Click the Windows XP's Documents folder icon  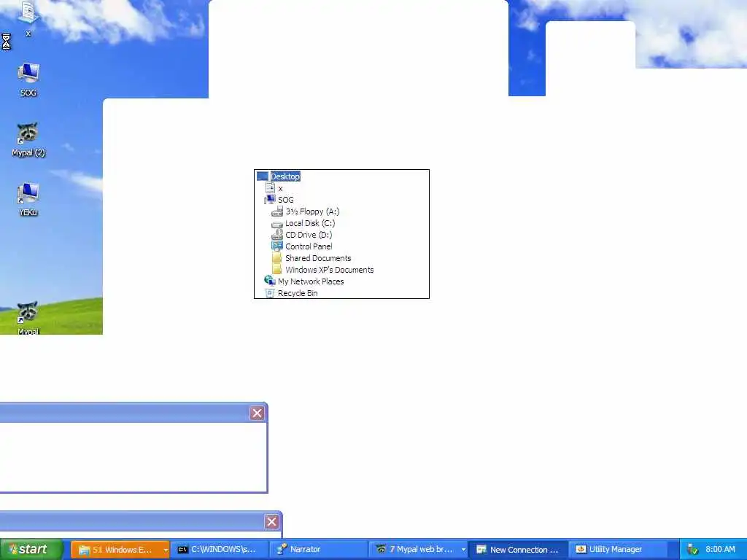276,270
